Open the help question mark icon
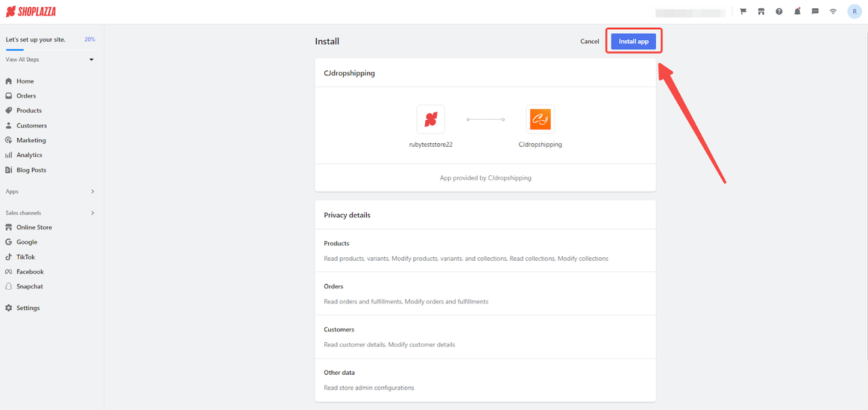Viewport: 868px width, 410px height. click(779, 12)
